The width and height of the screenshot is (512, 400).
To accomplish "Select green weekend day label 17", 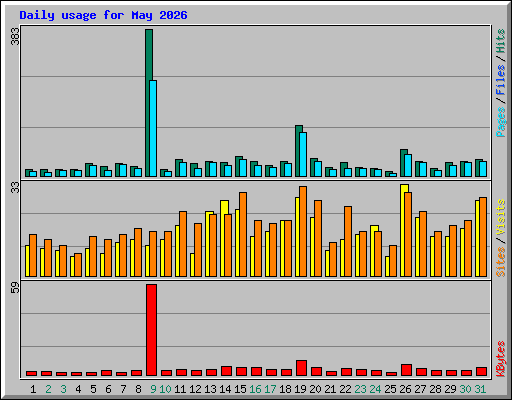I will [x=270, y=389].
